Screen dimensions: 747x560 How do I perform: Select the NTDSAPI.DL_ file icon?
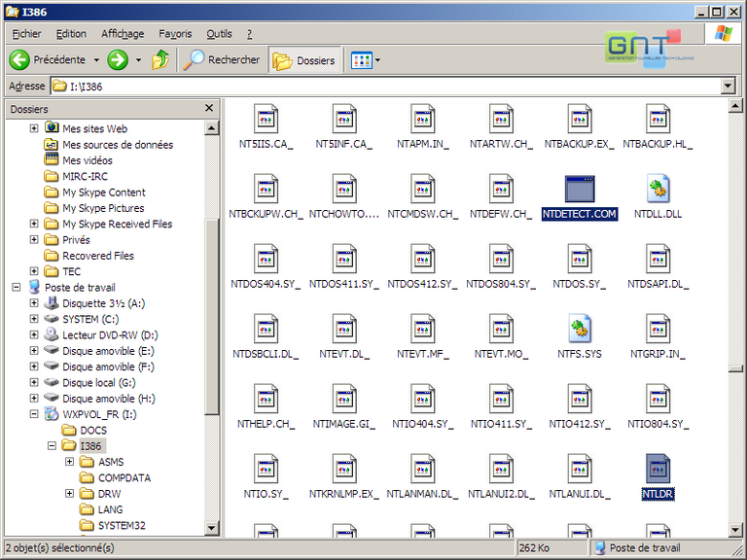[x=658, y=259]
